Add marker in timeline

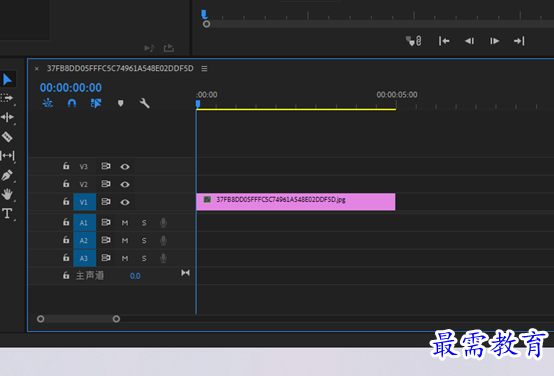click(x=120, y=103)
